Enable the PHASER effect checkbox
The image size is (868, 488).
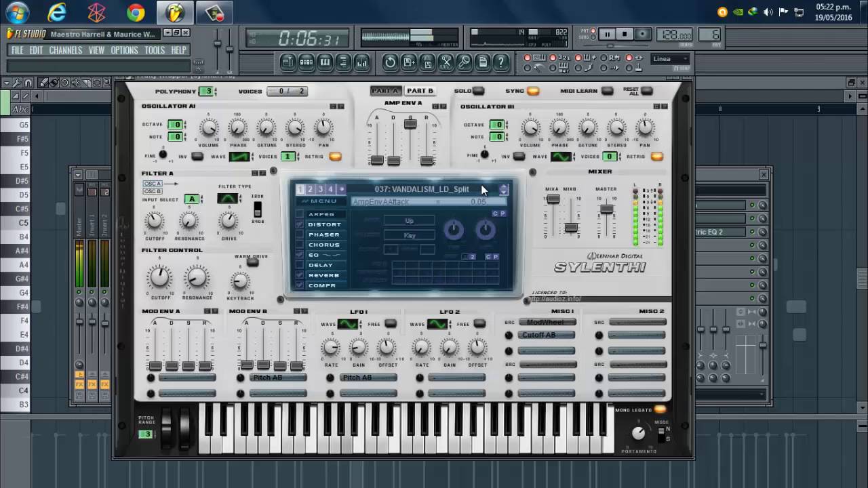pyautogui.click(x=300, y=235)
